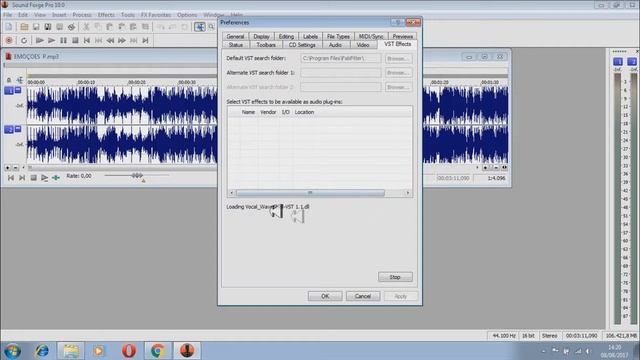Switch to the General tab in Preferences
Viewport: 640px width, 360px height.
(x=235, y=36)
